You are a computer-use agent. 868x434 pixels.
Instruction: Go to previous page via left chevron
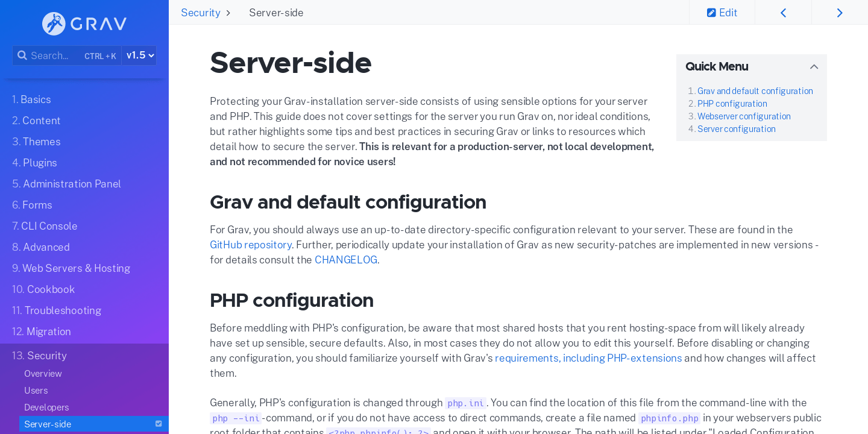(783, 12)
